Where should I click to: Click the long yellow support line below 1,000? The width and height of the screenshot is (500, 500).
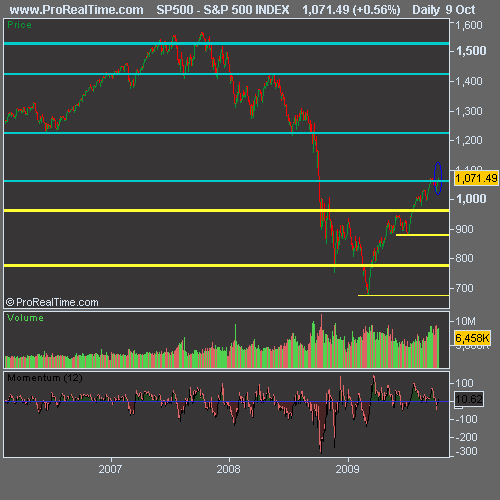226,211
